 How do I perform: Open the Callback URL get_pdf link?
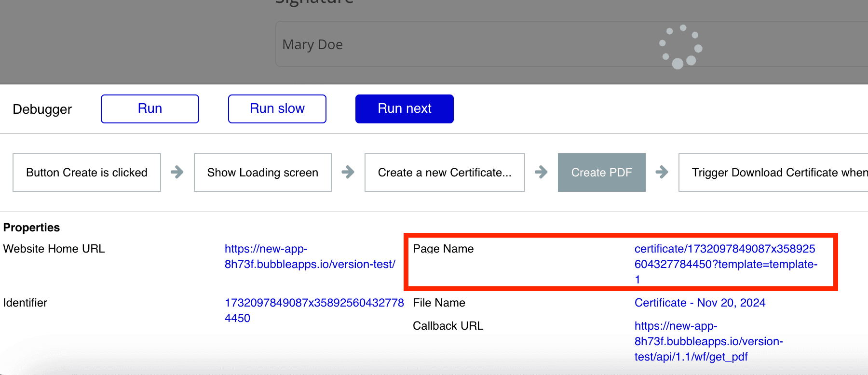click(x=708, y=341)
